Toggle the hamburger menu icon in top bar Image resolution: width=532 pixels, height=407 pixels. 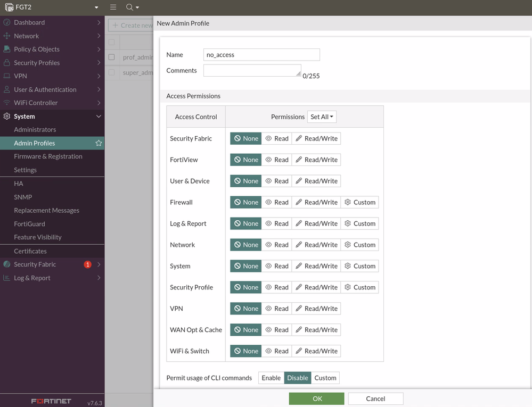click(113, 7)
